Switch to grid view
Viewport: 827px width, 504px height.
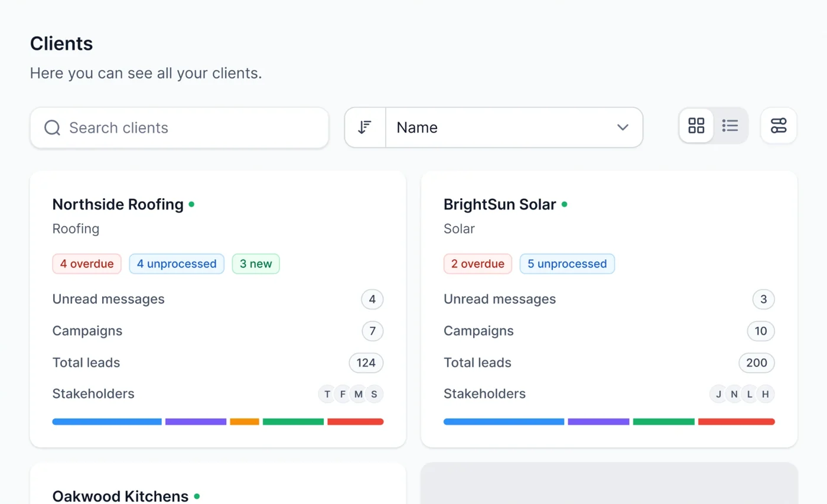[x=696, y=126]
